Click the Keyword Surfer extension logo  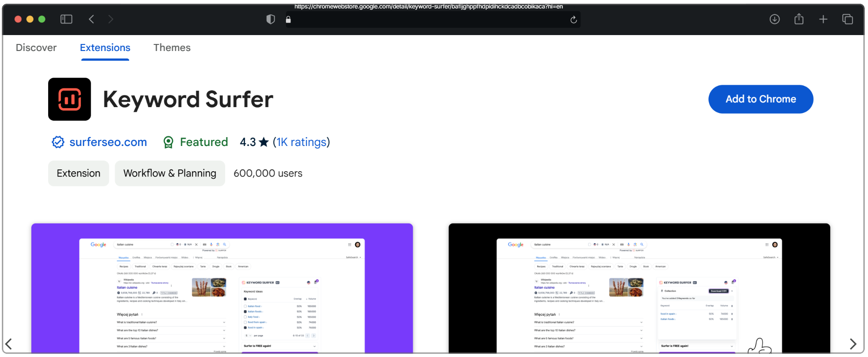tap(70, 99)
